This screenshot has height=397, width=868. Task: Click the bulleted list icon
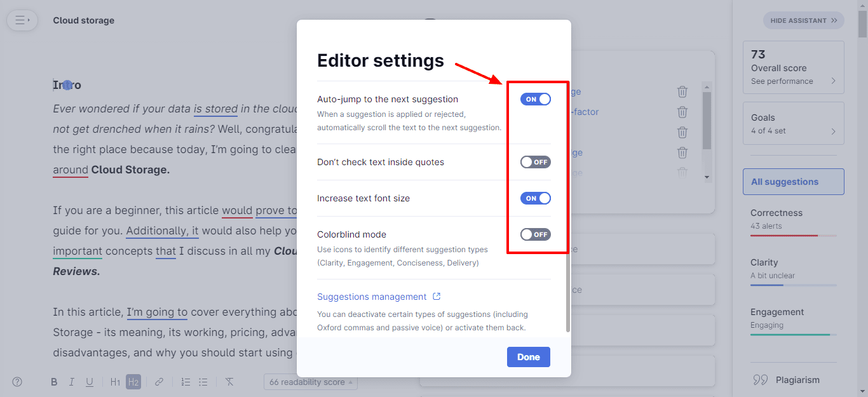[x=203, y=382]
